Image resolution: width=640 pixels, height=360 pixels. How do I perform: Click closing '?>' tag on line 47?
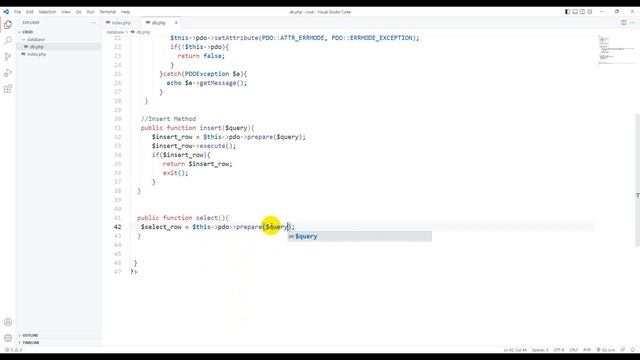134,272
